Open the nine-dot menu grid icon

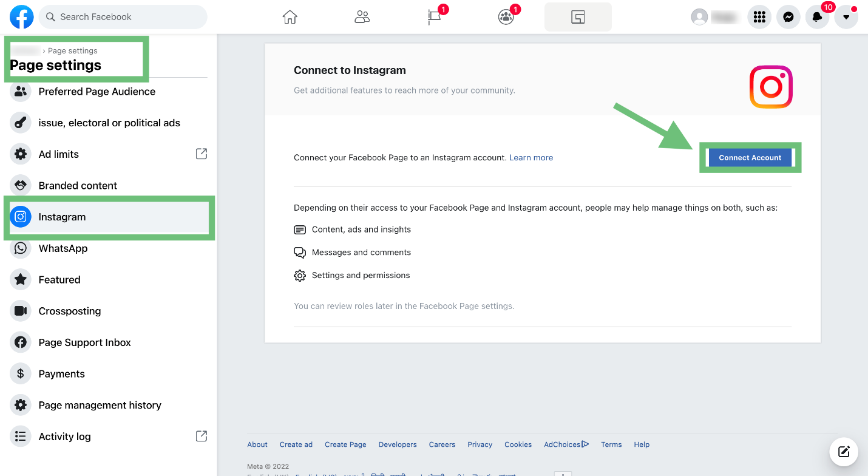click(x=759, y=17)
